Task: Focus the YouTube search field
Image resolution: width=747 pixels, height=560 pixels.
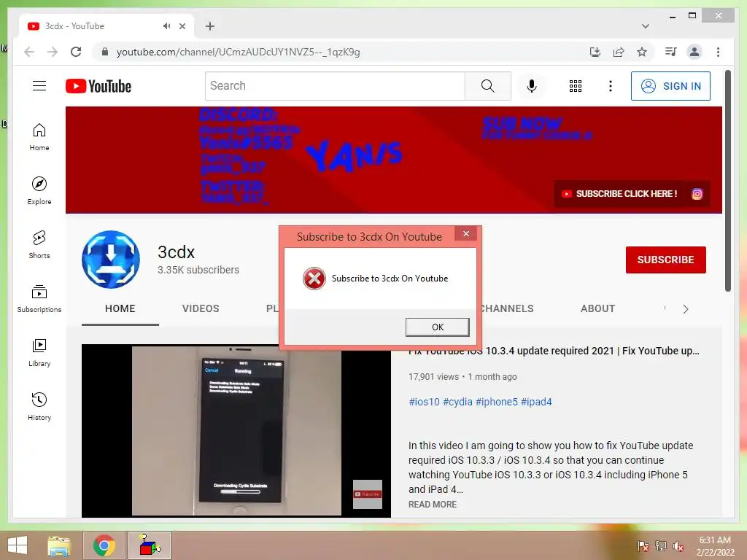Action: [335, 86]
